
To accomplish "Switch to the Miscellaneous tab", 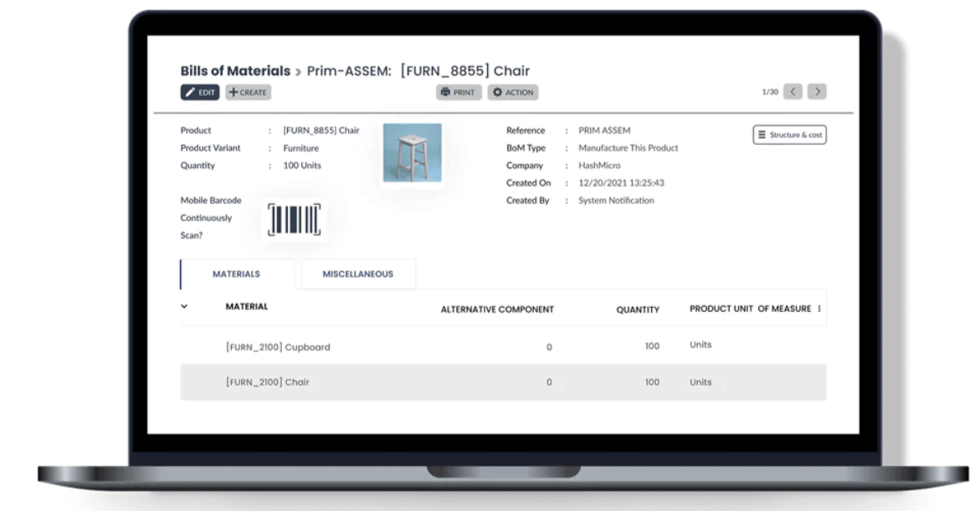I will coord(358,274).
